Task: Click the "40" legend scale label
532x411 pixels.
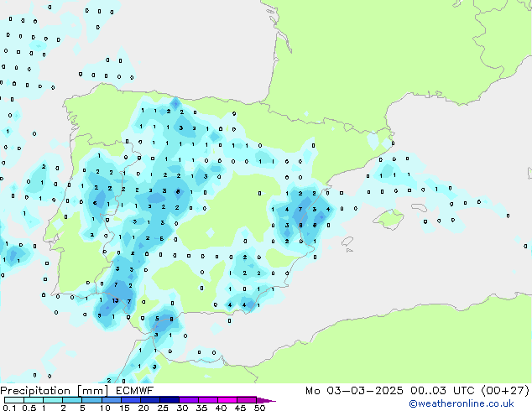Action: tap(221, 408)
